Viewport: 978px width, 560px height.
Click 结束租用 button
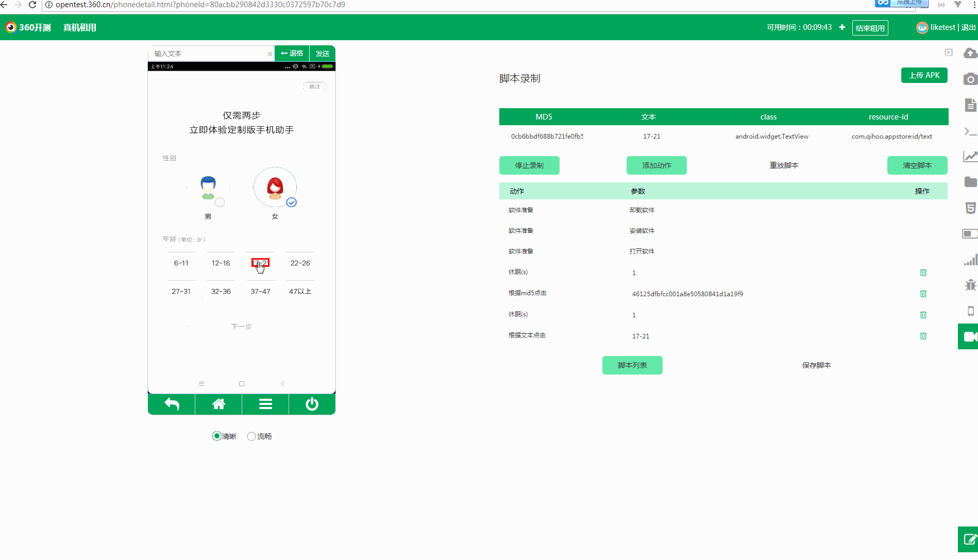coord(870,28)
